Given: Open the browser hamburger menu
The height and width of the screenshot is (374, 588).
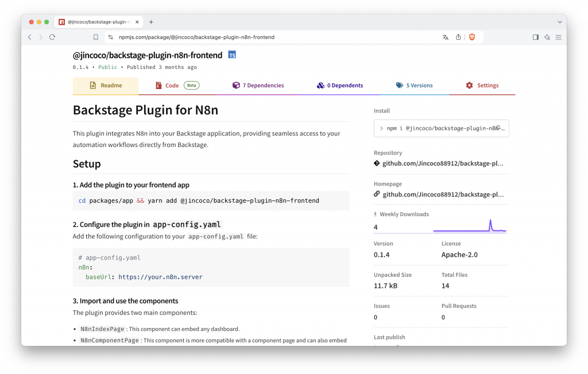Looking at the screenshot, I should click(x=558, y=37).
